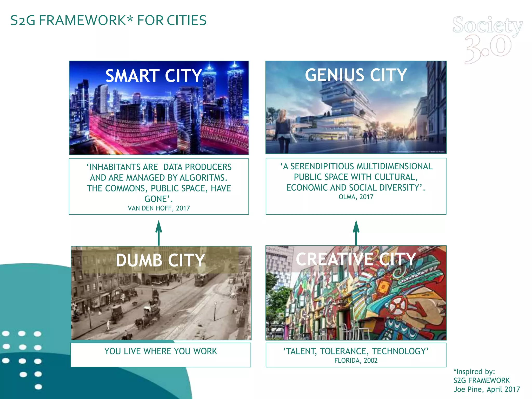Click the 'DUMB CITY' heading text
The height and width of the screenshot is (399, 532).
point(160,260)
